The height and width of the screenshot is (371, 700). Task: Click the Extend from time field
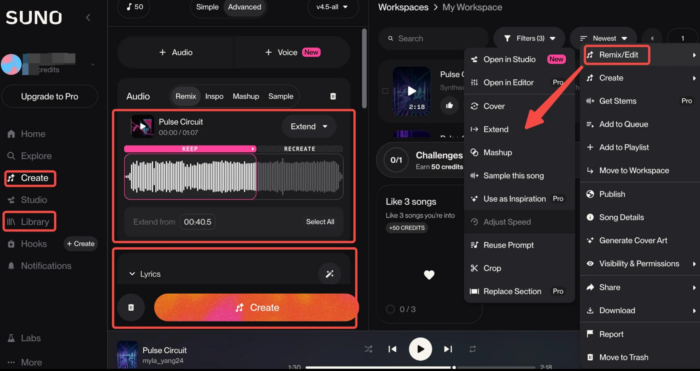coord(197,222)
